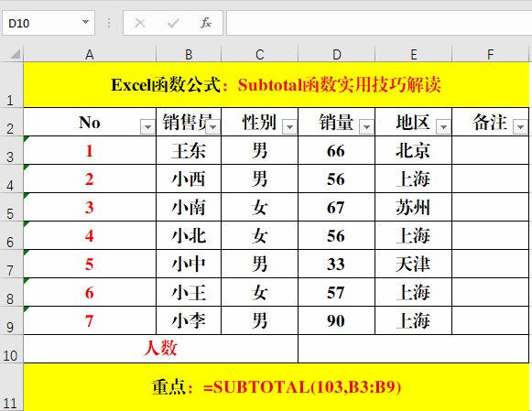Open Insert Function (fx) dialog
This screenshot has height=411, width=532.
tap(206, 23)
